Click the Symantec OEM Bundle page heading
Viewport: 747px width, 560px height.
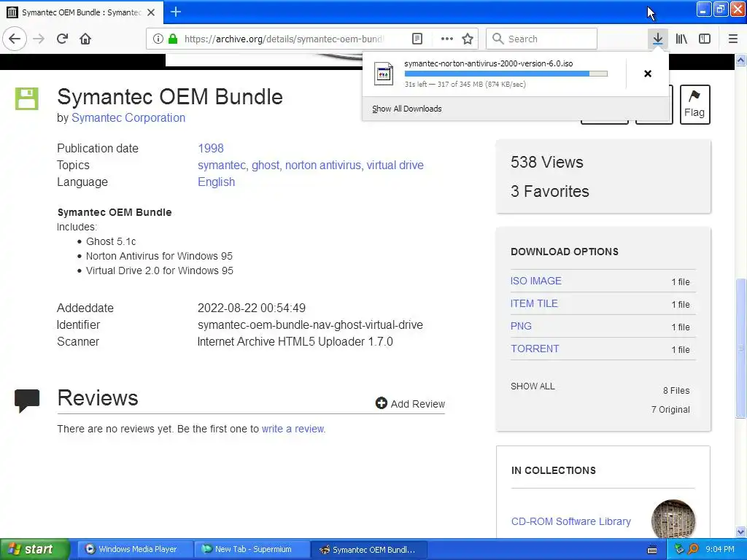(x=169, y=97)
